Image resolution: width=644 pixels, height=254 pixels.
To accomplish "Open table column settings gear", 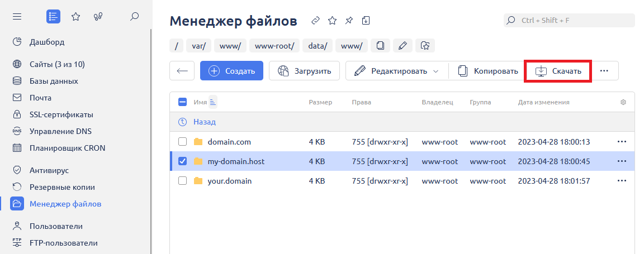I will pyautogui.click(x=623, y=102).
